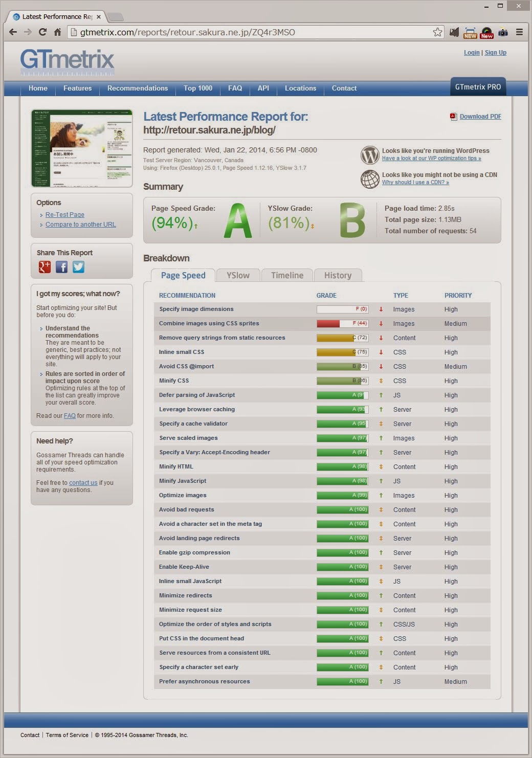Click the Download PDF link
Viewport: 532px width, 758px height.
pyautogui.click(x=480, y=117)
